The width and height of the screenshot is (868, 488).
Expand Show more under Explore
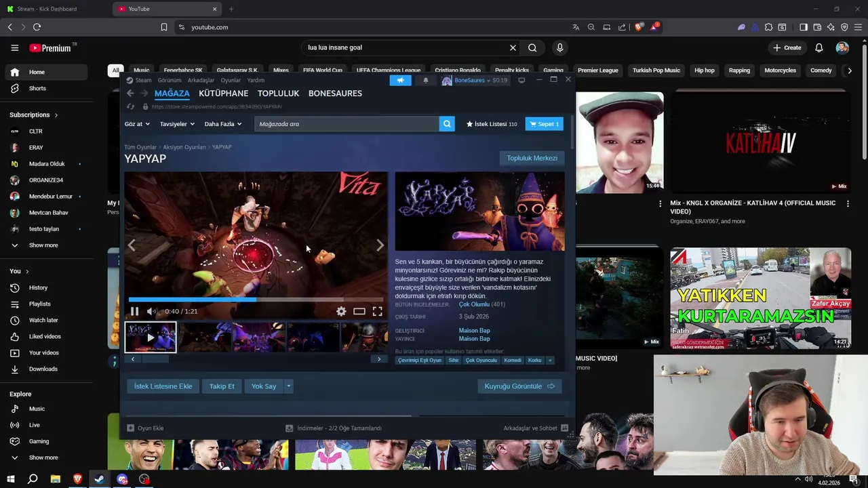44,457
